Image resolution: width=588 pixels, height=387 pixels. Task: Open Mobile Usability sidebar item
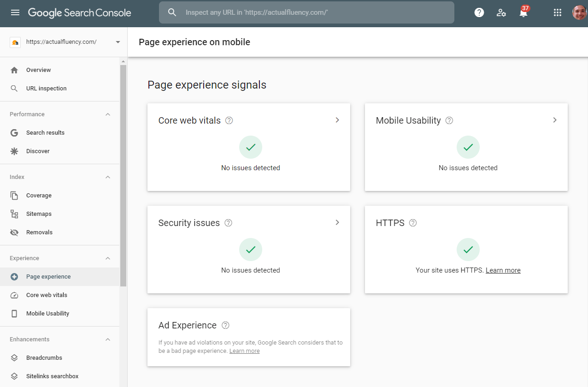[60, 314]
